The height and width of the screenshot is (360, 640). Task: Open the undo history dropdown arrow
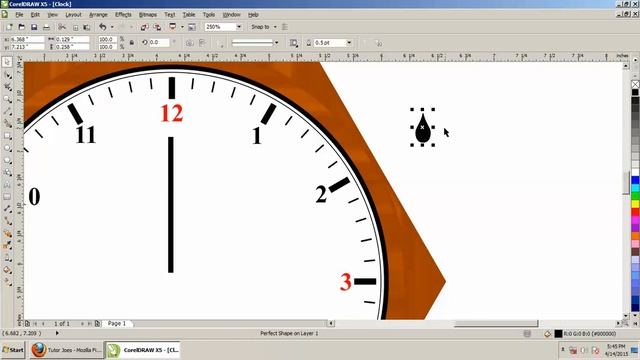point(112,27)
